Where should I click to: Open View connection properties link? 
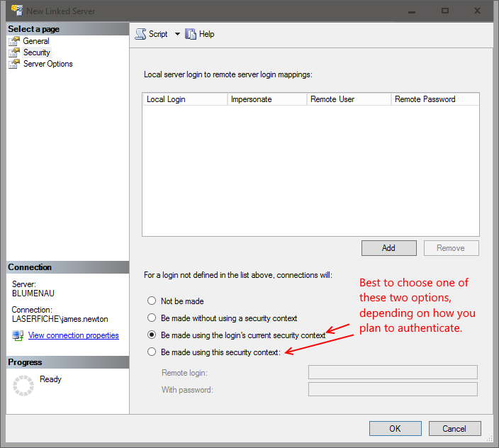coord(74,335)
